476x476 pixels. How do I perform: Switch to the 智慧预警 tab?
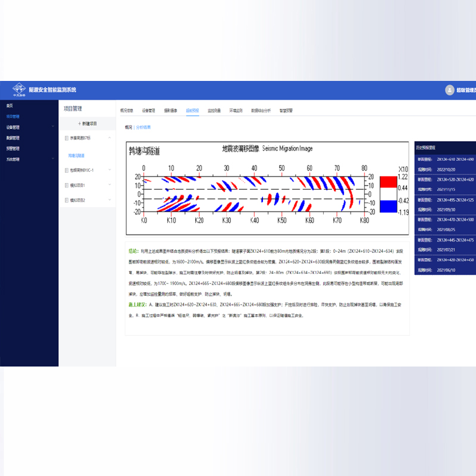286,111
